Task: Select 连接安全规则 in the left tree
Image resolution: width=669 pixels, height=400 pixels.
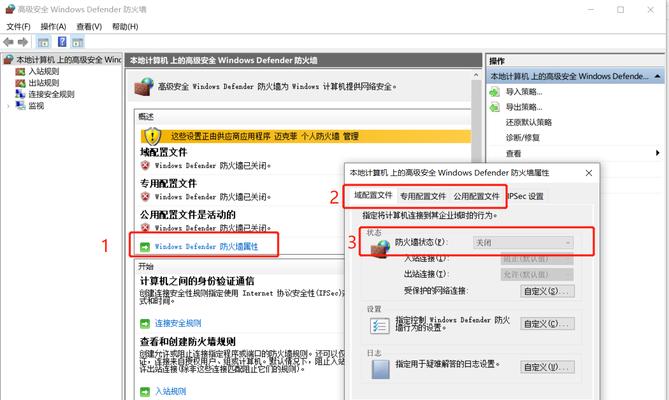Action: (x=51, y=94)
